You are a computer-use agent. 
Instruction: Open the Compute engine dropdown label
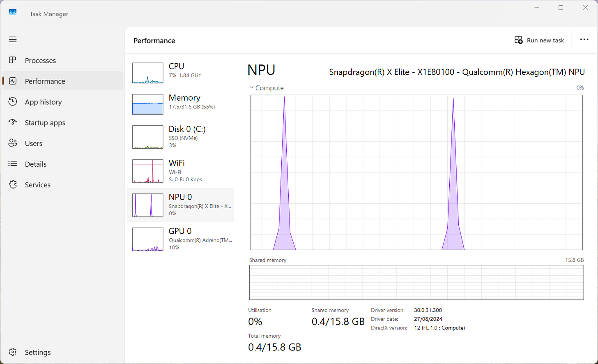pyautogui.click(x=269, y=88)
